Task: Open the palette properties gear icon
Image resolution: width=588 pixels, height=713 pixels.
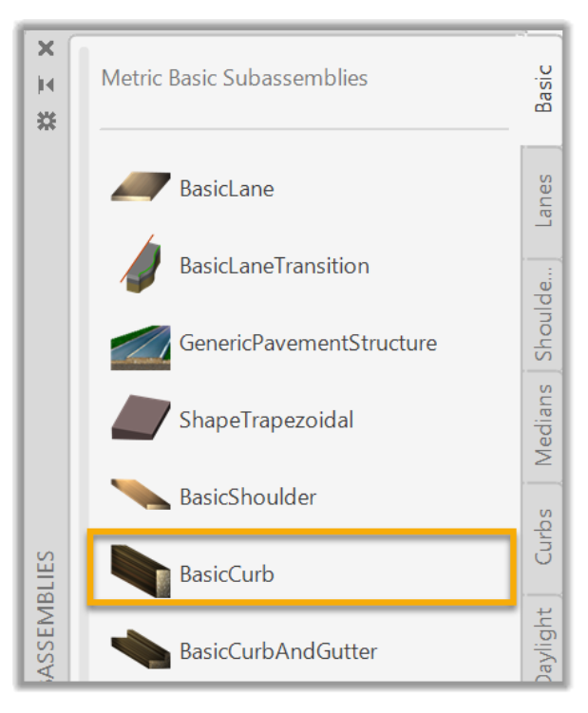Action: [x=45, y=124]
